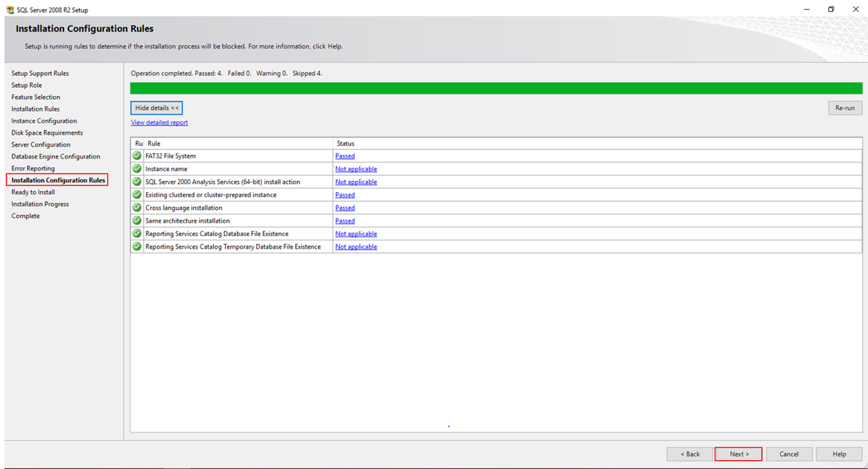Select Setup Role step
Screen dimensions: 868x469
coord(27,85)
